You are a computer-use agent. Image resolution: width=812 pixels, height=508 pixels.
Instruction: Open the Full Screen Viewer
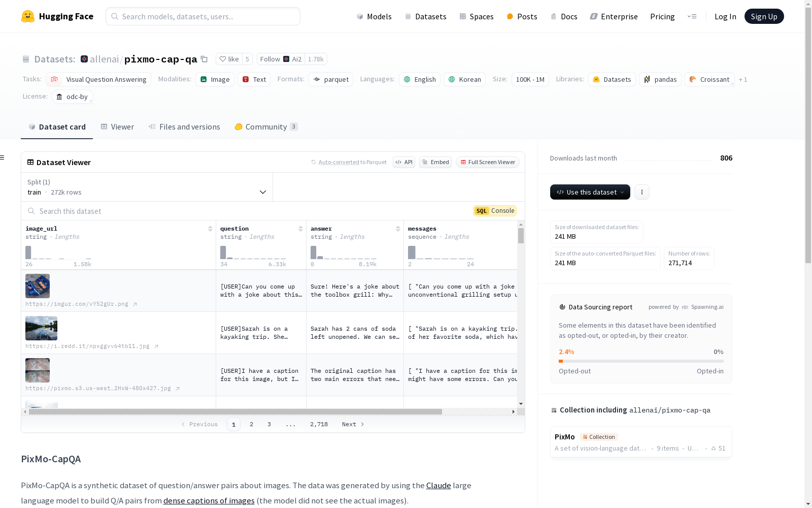click(488, 162)
